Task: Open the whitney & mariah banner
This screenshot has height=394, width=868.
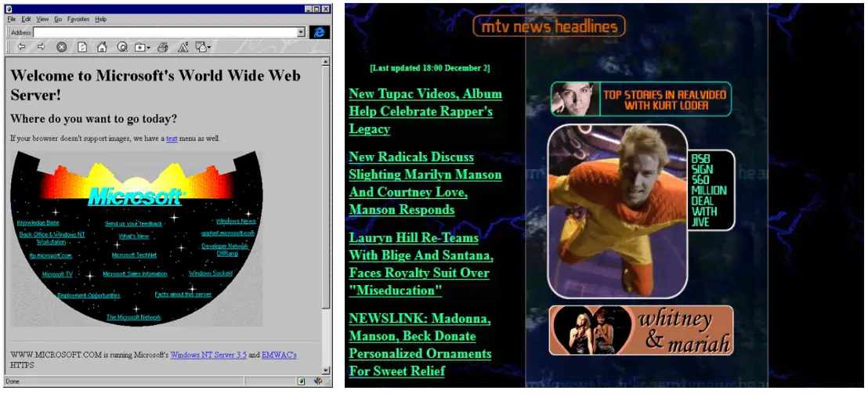Action: click(x=641, y=331)
